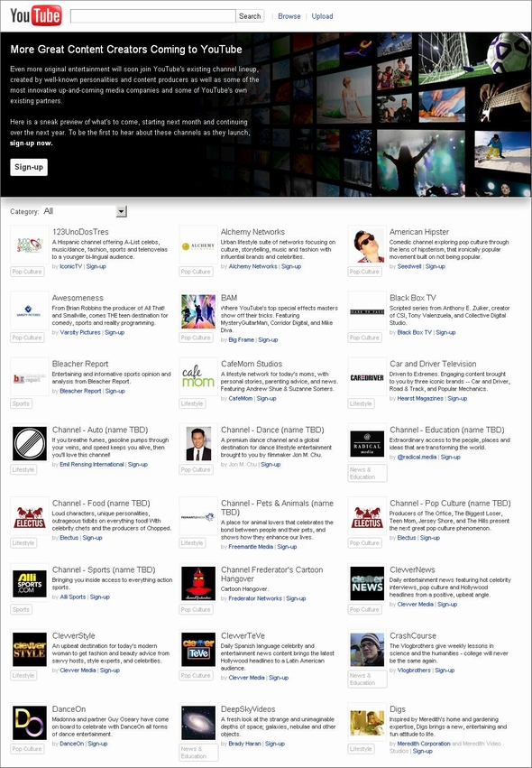This screenshot has height=768, width=532.
Task: Click the Car and Driver logo
Action: point(367,376)
